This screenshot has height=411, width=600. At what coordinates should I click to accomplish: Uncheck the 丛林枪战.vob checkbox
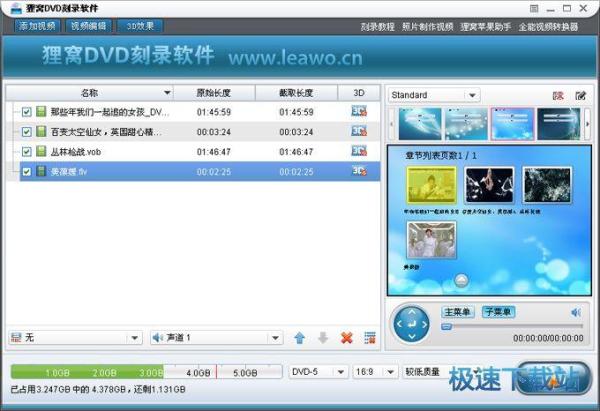26,152
